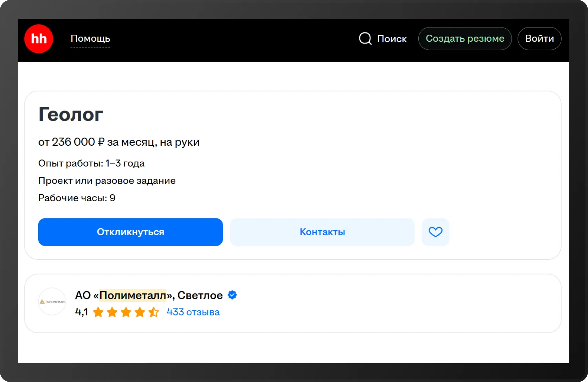The height and width of the screenshot is (382, 588).
Task: Click the red hh logo
Action: (x=39, y=39)
